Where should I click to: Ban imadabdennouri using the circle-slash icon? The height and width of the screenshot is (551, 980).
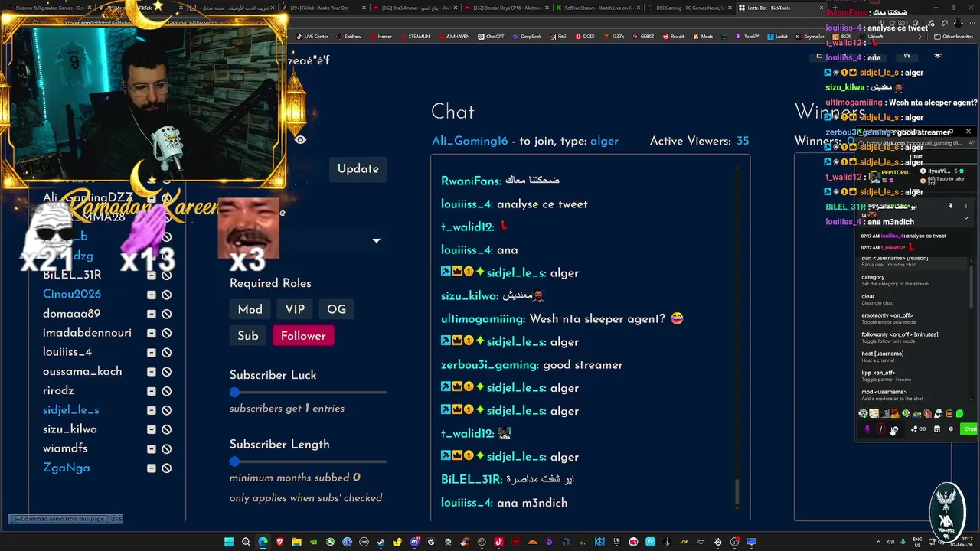coord(166,333)
